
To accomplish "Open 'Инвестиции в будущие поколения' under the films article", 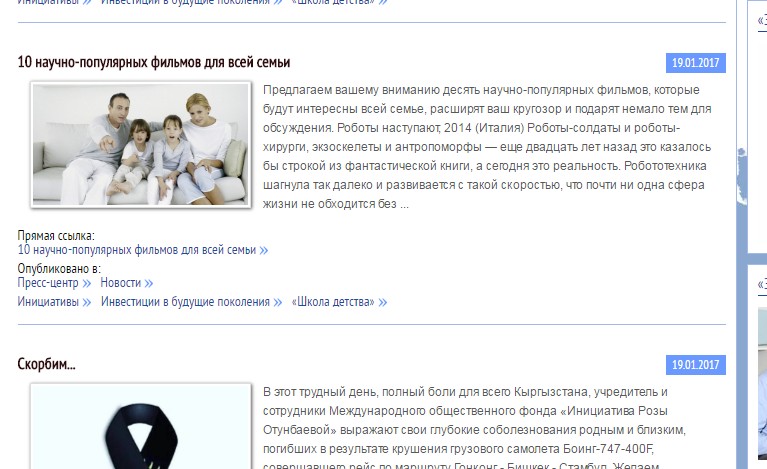I will point(185,302).
